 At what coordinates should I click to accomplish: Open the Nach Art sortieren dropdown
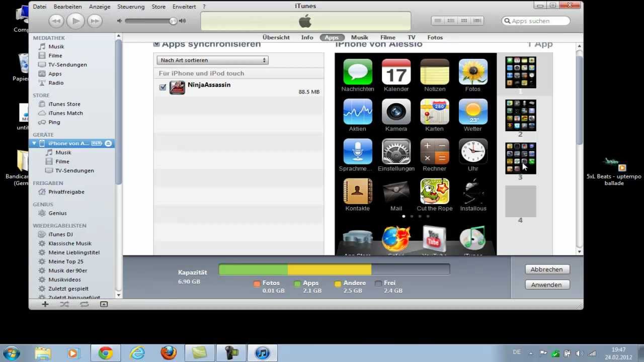point(212,60)
